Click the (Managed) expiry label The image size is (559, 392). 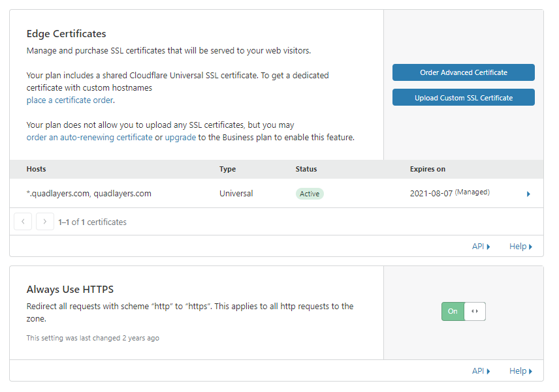472,192
